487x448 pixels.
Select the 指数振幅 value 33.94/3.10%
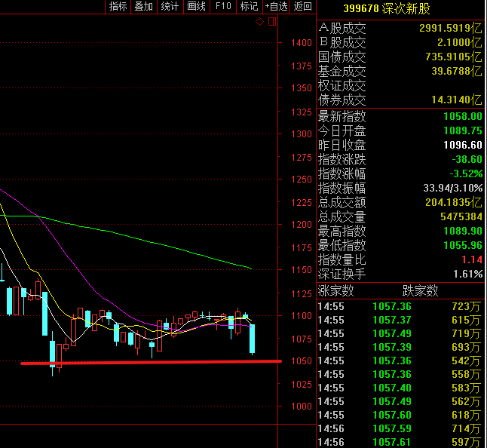(x=453, y=188)
